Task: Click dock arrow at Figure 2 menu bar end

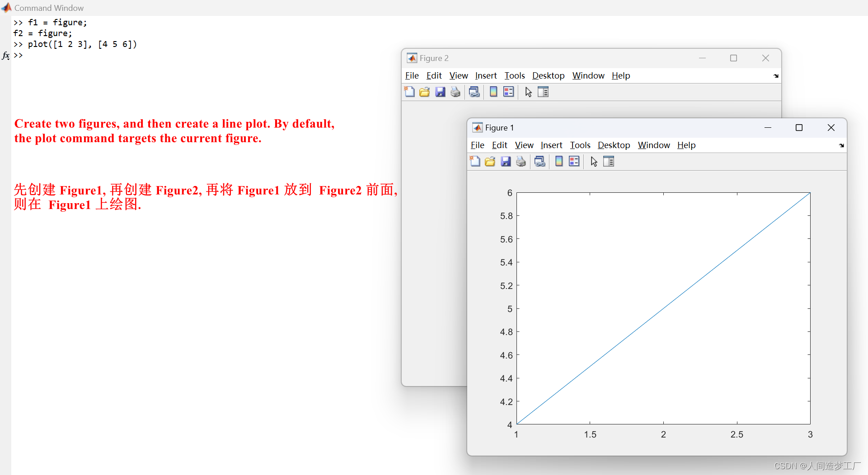Action: point(776,76)
